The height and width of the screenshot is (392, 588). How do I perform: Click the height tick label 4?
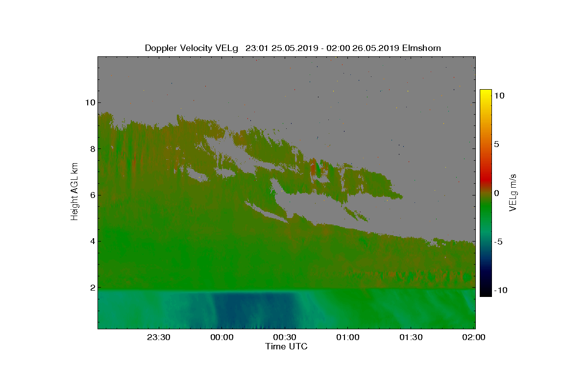[x=92, y=242]
